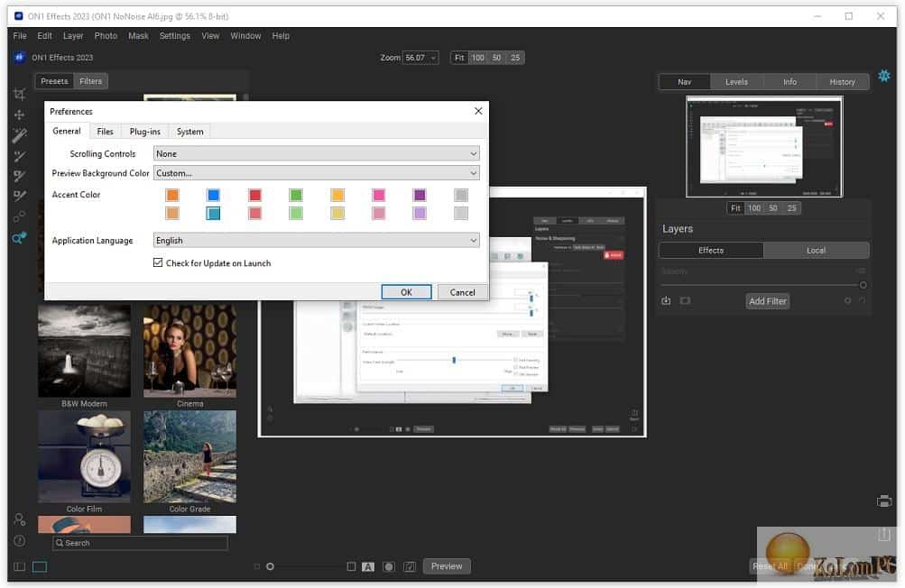Set top toolbar zoom to 100
Screen dimensions: 905x588
[478, 58]
